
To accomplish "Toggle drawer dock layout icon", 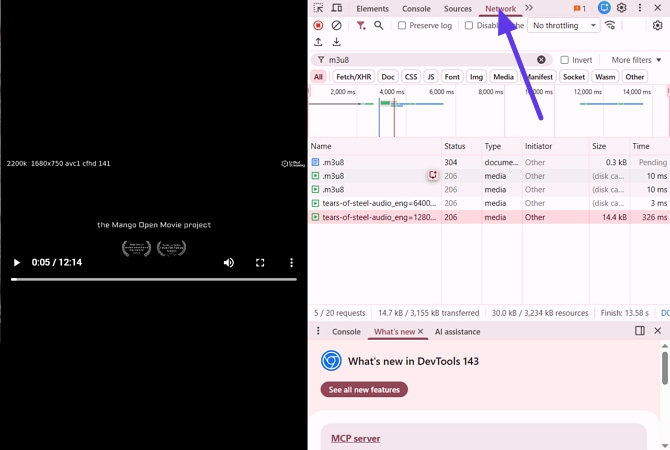I will point(640,331).
